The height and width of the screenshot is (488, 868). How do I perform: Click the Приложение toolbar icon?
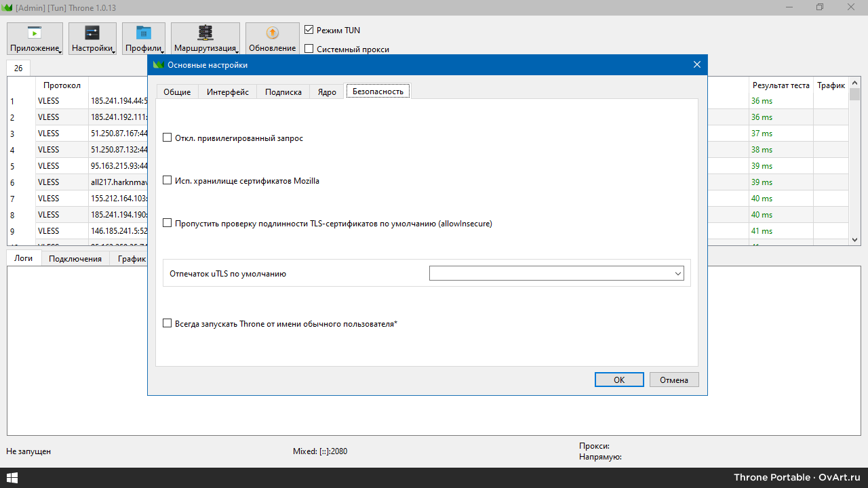pos(35,33)
